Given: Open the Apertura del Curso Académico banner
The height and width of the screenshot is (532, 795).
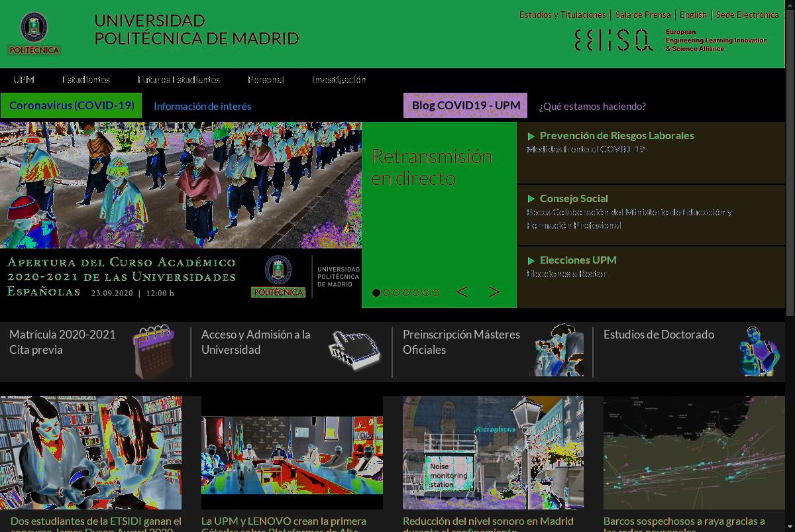Looking at the screenshot, I should tap(181, 215).
